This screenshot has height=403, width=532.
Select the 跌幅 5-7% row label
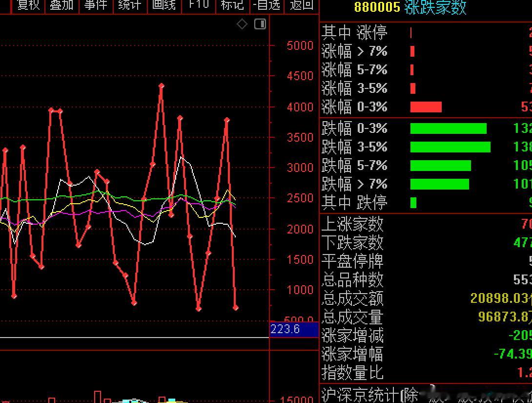coord(354,165)
